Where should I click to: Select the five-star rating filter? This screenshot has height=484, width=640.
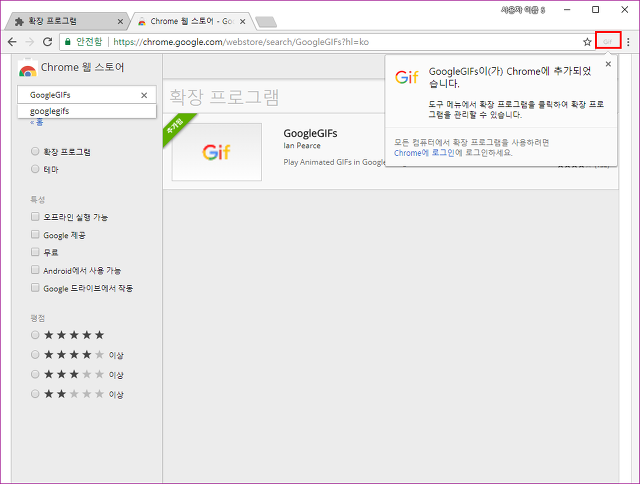coord(35,335)
